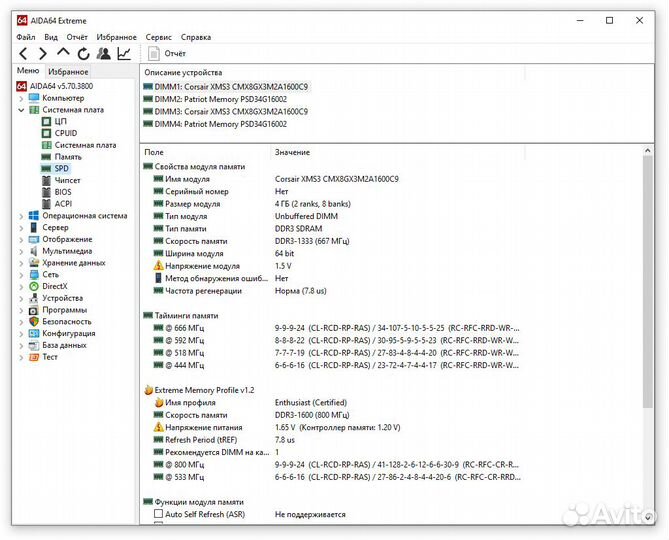Switch to the Избранное tab

pyautogui.click(x=68, y=72)
